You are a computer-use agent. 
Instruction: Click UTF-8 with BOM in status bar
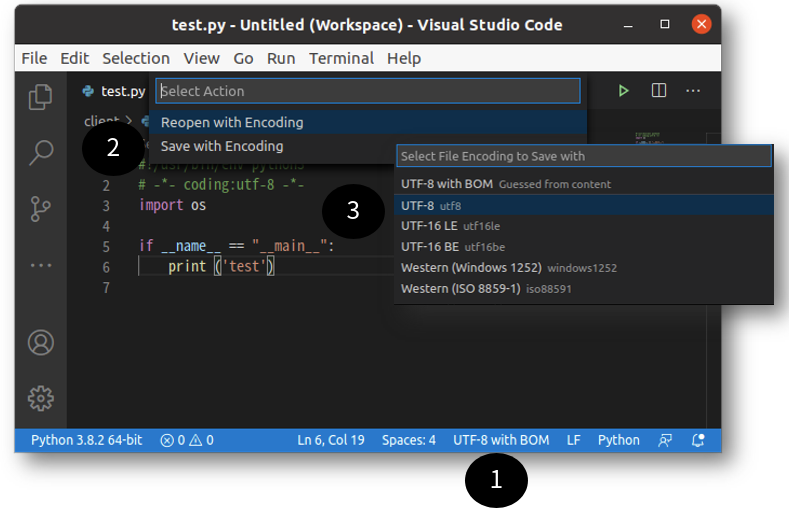501,440
